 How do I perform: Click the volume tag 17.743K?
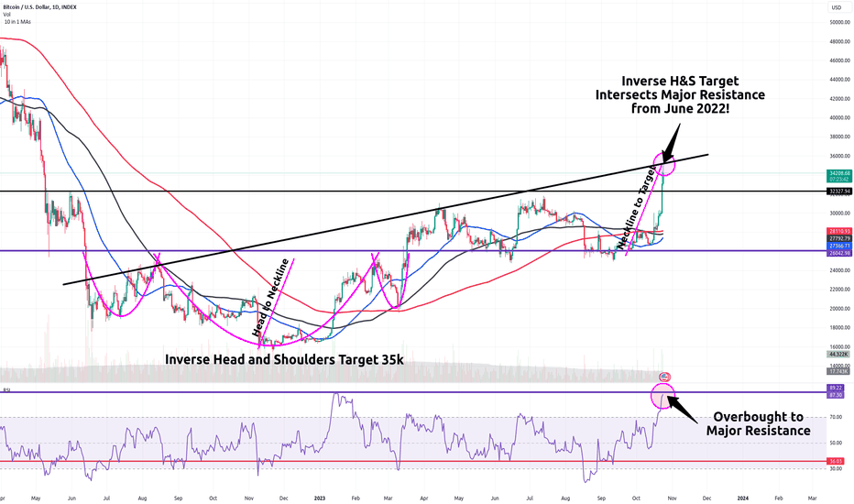click(x=838, y=371)
